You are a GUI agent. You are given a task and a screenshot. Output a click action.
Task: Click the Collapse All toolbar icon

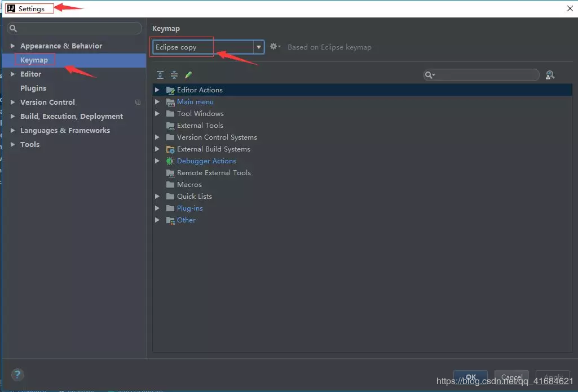[x=174, y=75]
